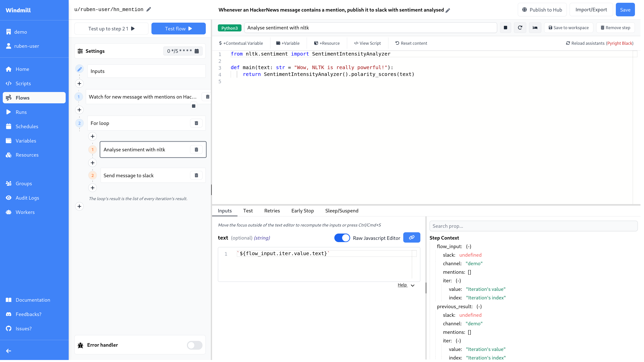Click the blue link connect button

point(412,238)
